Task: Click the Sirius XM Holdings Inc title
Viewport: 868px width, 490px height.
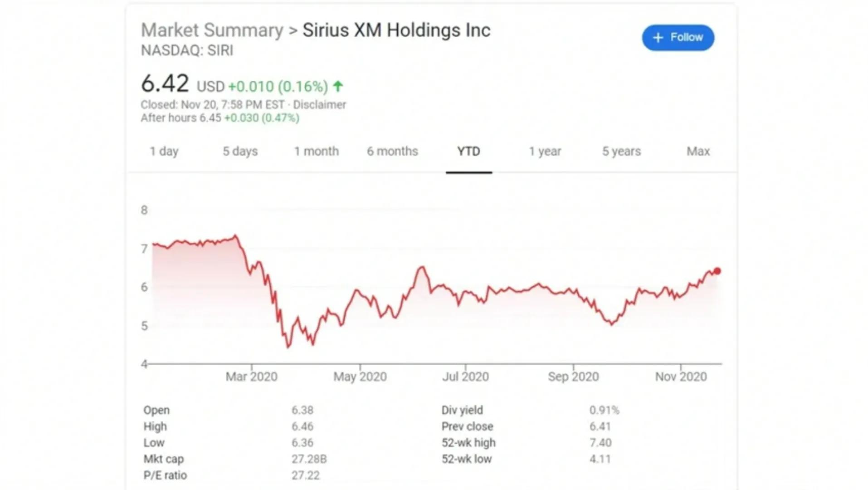Action: pos(396,30)
